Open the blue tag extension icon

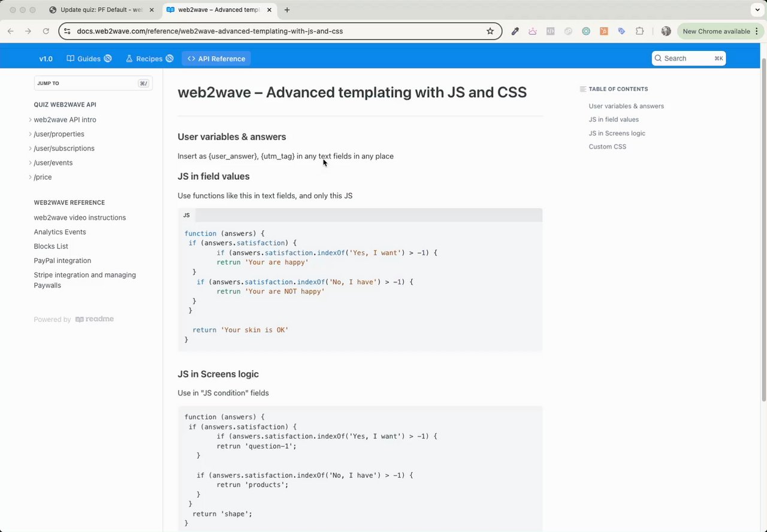point(621,31)
